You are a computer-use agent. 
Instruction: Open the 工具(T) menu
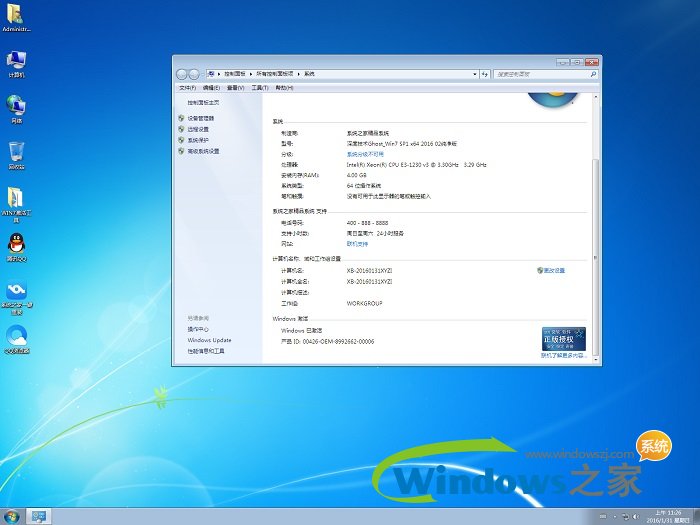pos(260,88)
